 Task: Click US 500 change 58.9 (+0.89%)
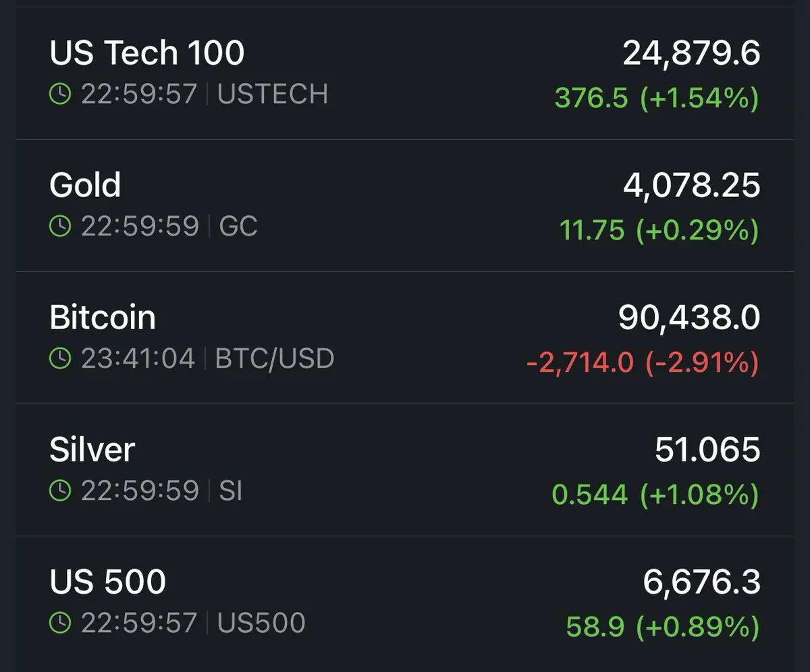click(663, 628)
